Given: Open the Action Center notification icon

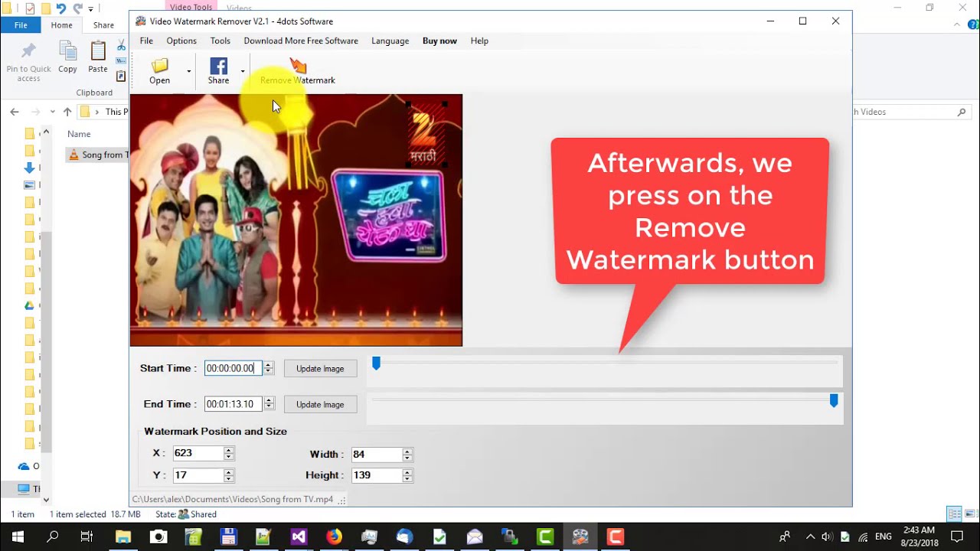Looking at the screenshot, I should 956,536.
